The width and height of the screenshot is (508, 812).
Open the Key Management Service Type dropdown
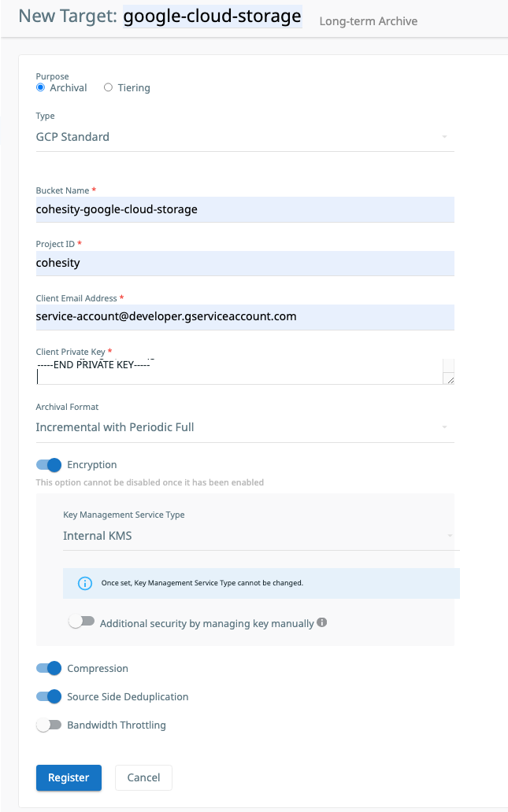(258, 536)
